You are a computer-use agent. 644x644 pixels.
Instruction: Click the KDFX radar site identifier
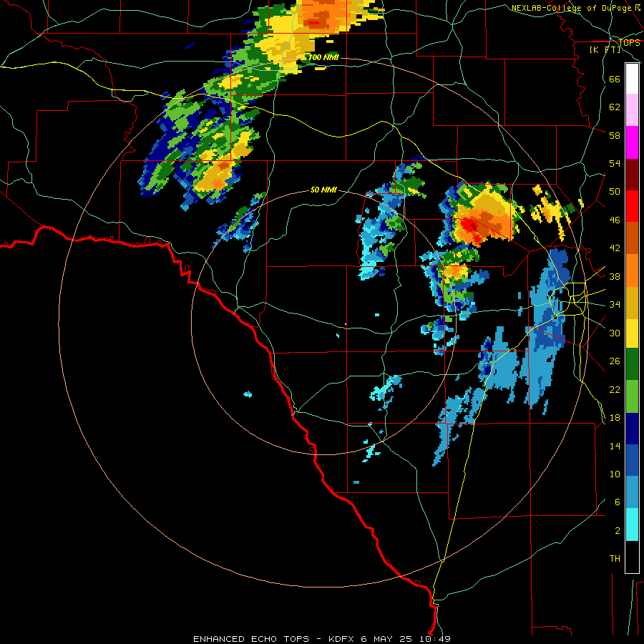click(x=343, y=639)
